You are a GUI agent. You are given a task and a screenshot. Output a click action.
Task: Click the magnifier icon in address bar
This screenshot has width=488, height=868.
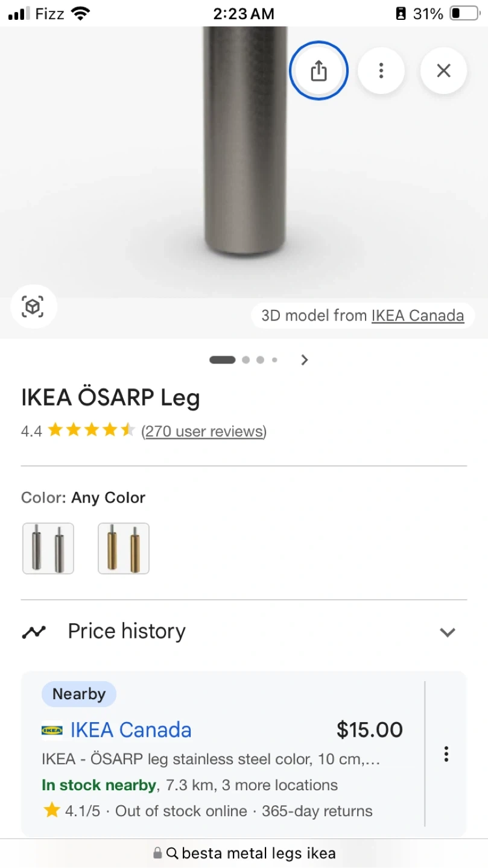[173, 854]
